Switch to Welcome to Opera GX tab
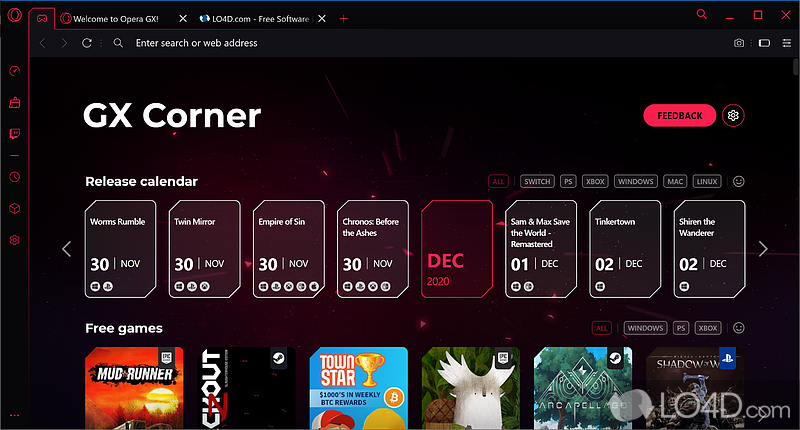 (x=115, y=19)
